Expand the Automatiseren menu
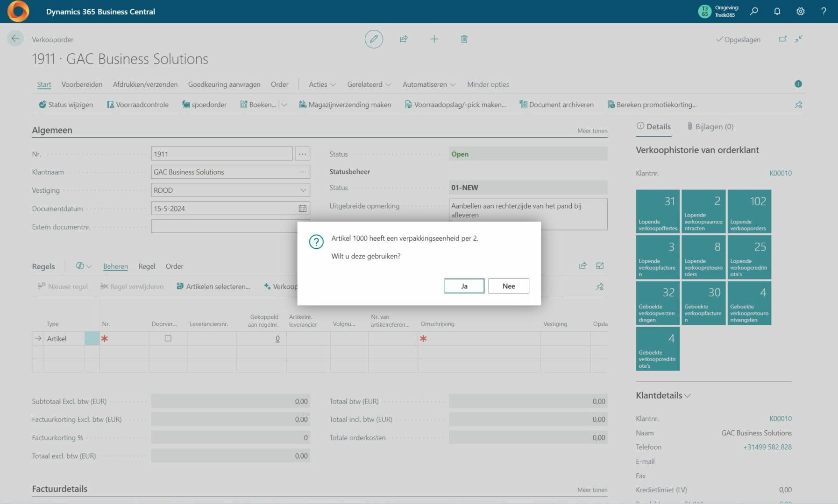The image size is (838, 504). (x=428, y=84)
